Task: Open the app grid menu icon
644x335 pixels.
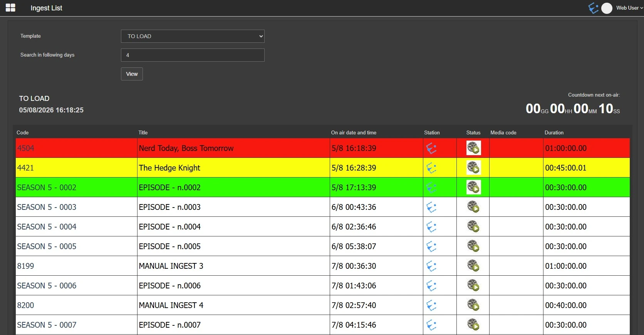Action: [10, 8]
